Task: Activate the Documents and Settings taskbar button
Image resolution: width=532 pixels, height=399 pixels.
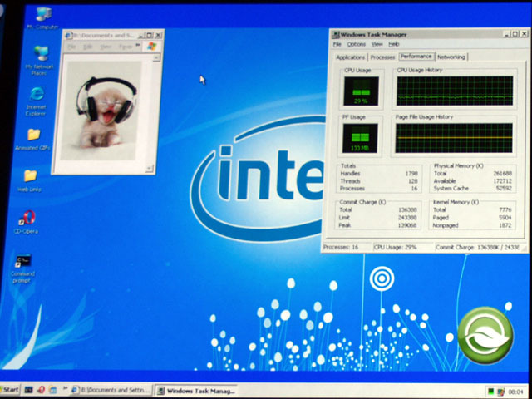Action: pos(111,390)
